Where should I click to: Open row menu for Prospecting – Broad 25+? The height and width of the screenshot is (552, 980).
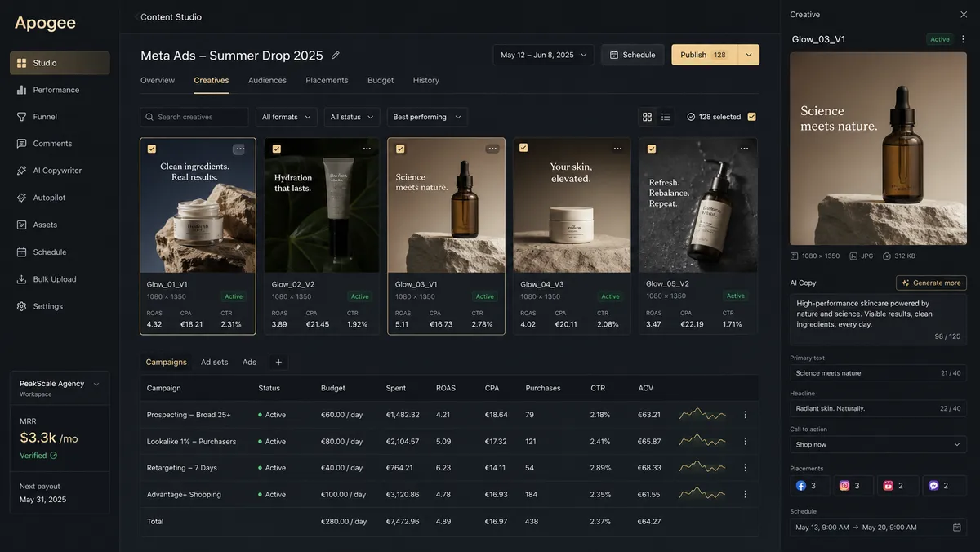[745, 415]
